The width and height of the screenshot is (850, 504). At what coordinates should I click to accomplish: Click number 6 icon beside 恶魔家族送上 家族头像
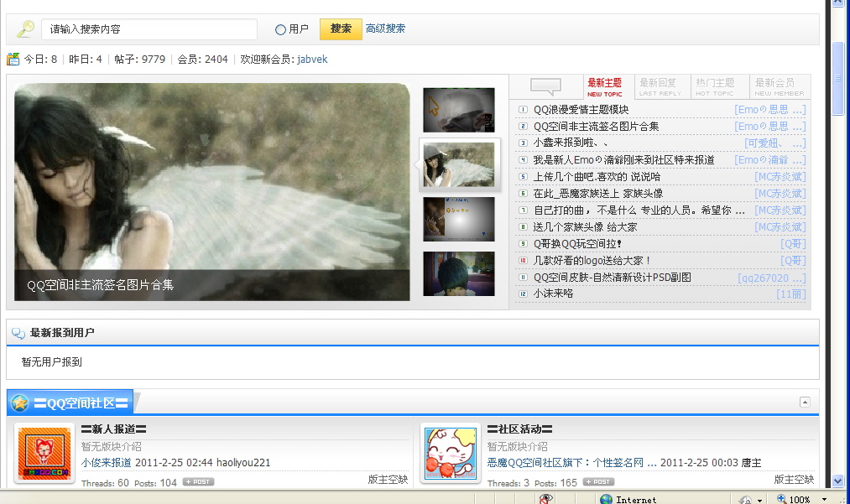523,194
